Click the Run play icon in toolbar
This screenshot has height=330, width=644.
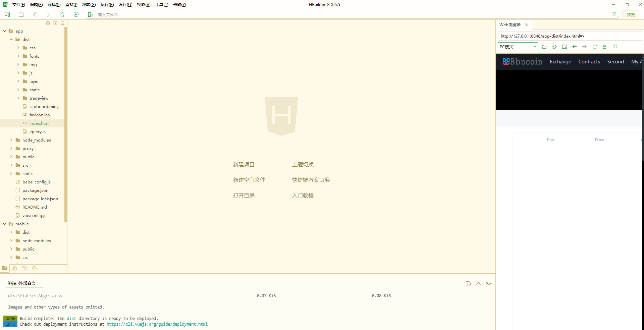pyautogui.click(x=76, y=14)
